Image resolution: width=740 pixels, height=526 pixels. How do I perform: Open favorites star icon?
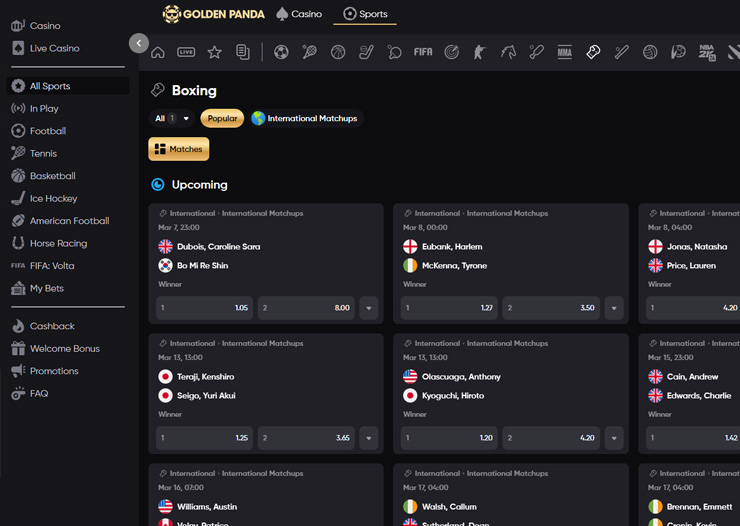point(214,52)
